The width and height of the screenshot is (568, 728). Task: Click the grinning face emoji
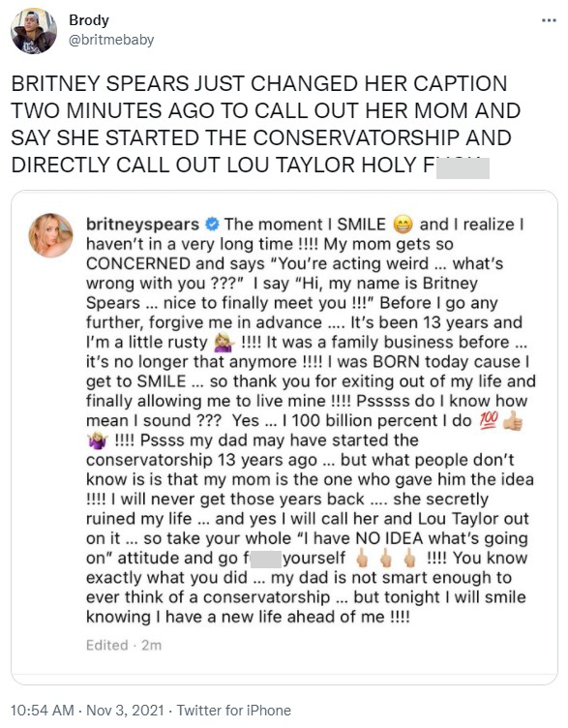[403, 225]
